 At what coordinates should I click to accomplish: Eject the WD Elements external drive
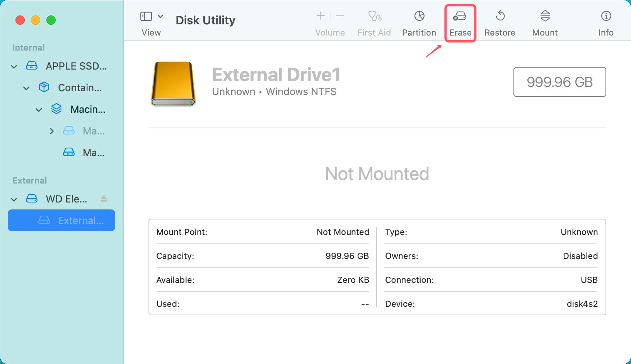click(104, 199)
